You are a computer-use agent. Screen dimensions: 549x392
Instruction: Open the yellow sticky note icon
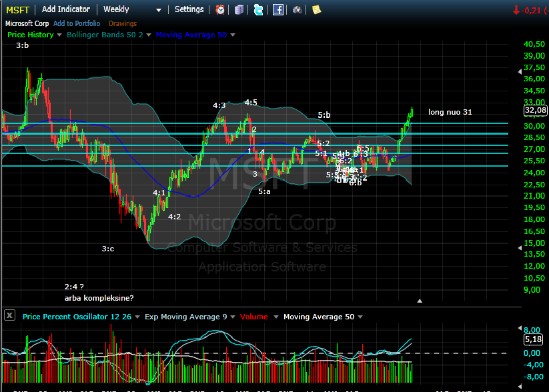(316, 10)
